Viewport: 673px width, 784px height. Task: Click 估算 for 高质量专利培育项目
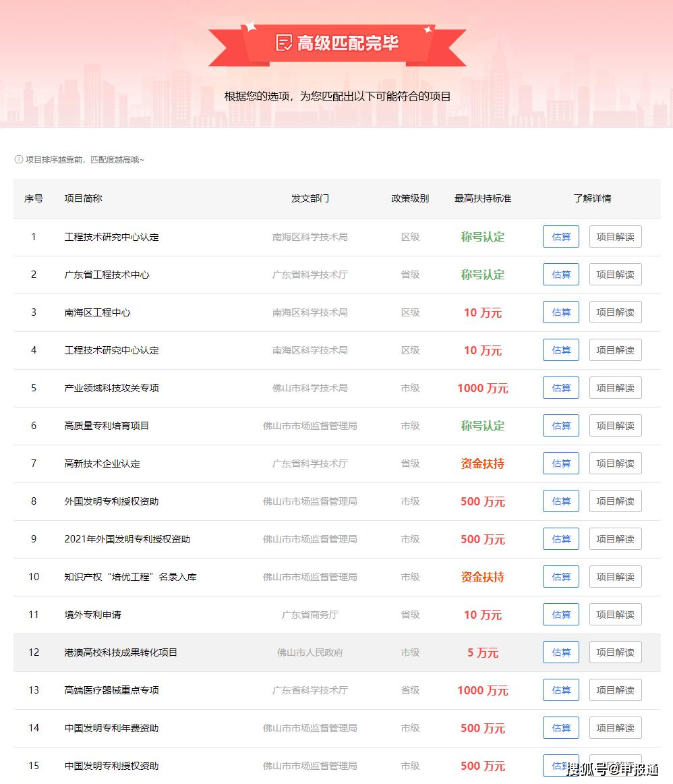560,426
